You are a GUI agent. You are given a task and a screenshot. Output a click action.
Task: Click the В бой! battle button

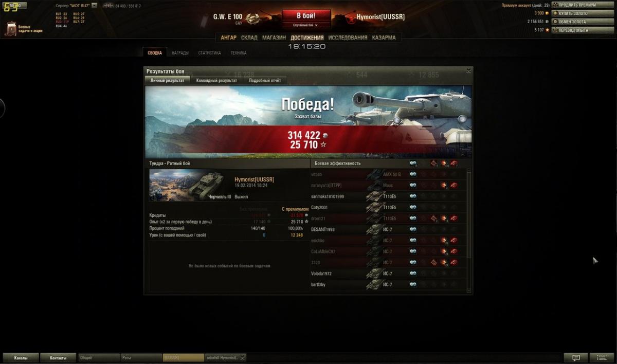tap(306, 15)
